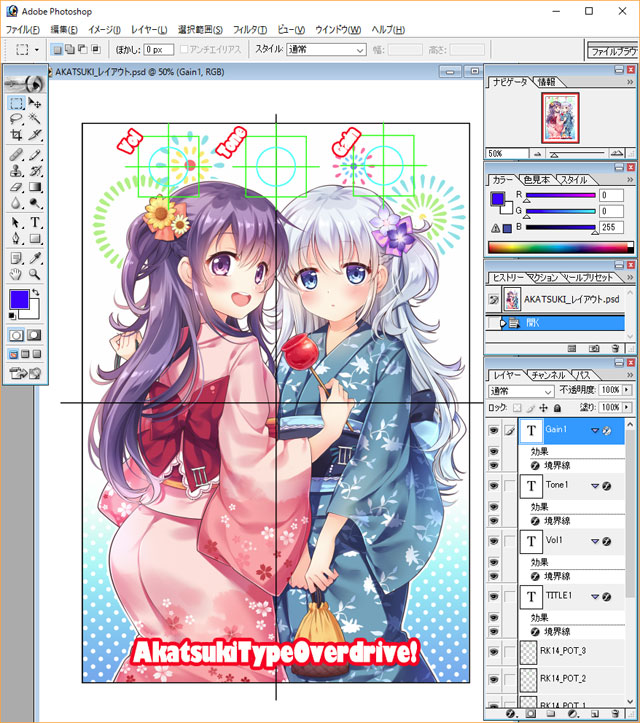
Task: Open the fill slider arrow
Action: click(x=627, y=407)
